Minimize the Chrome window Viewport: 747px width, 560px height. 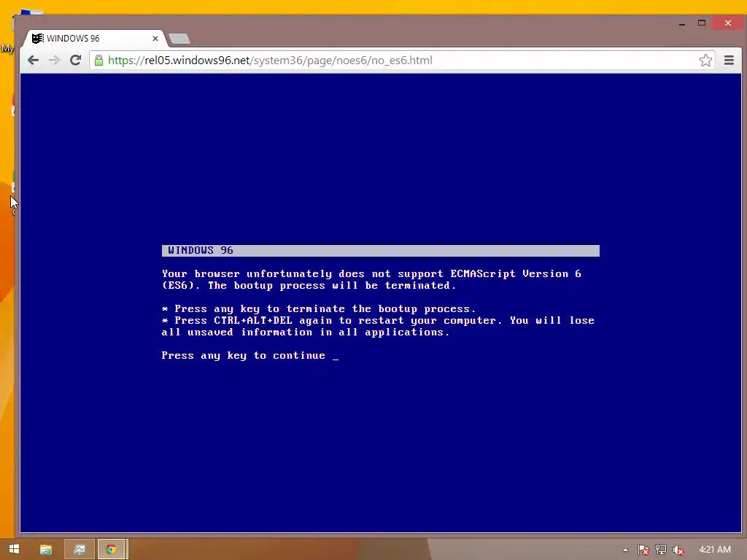click(x=682, y=23)
